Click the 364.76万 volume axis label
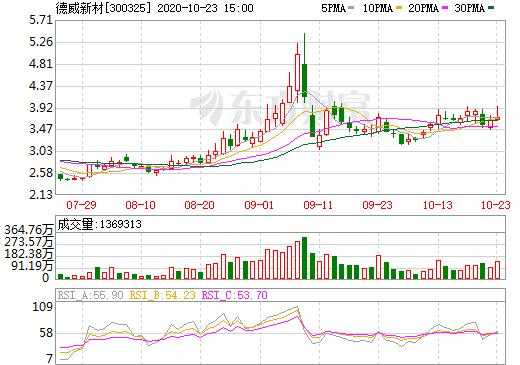This screenshot has width=520, height=365. click(x=29, y=230)
